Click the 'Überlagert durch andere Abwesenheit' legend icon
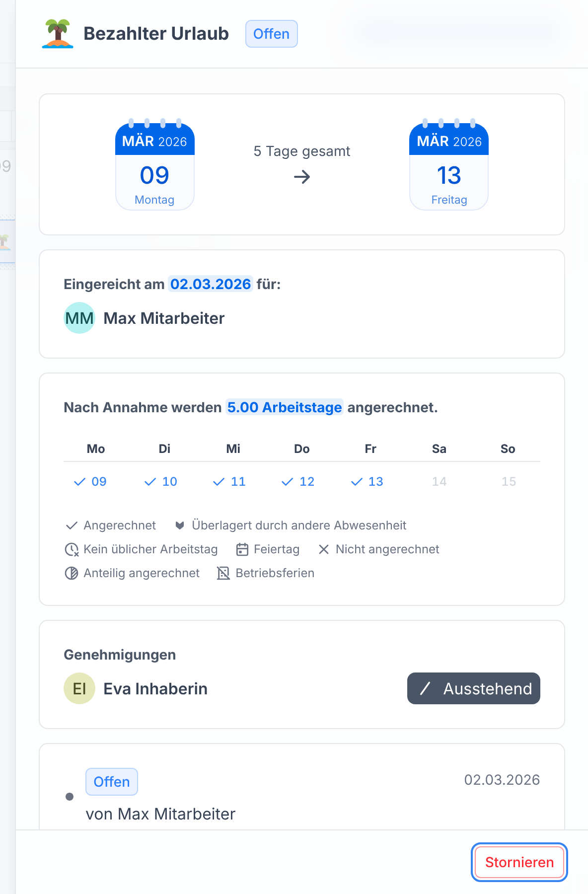588x894 pixels. tap(180, 525)
